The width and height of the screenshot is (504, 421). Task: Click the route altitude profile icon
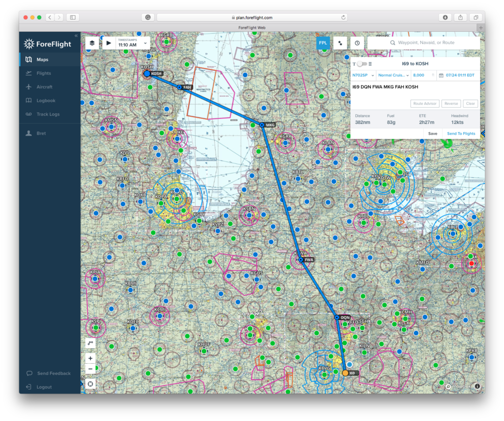pyautogui.click(x=340, y=43)
